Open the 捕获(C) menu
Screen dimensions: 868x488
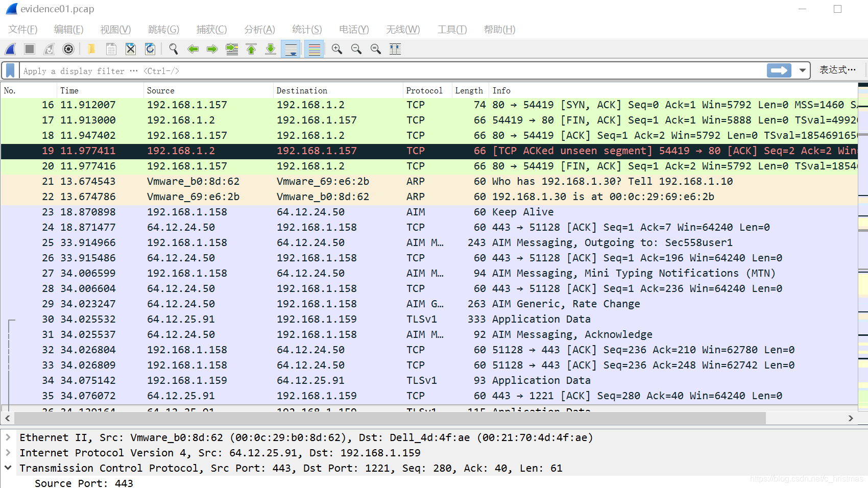(212, 30)
